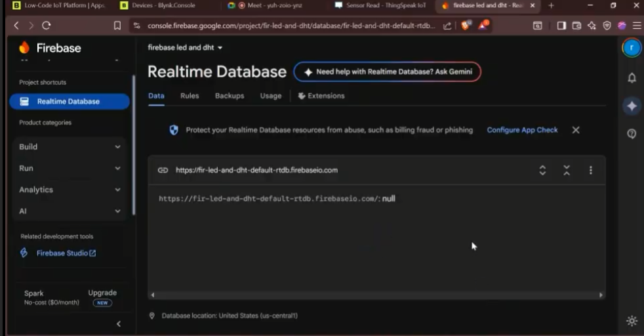This screenshot has height=336, width=644.
Task: Click the Firebase logo icon
Action: pyautogui.click(x=24, y=48)
